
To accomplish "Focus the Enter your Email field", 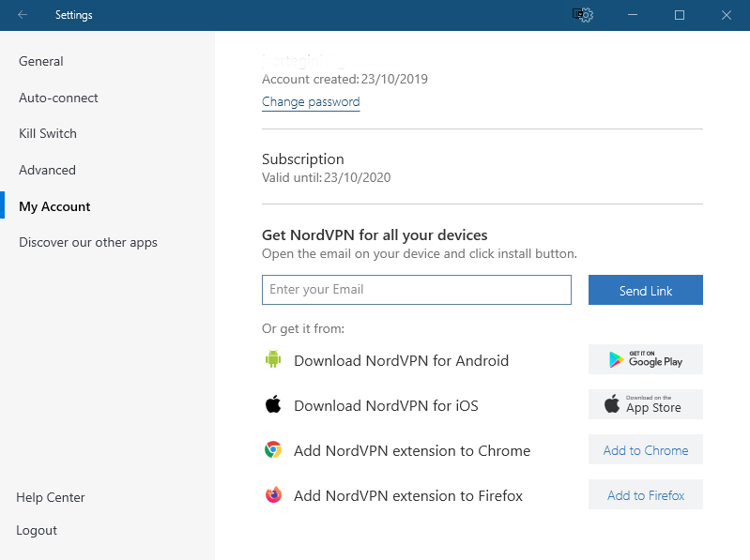I will 417,290.
